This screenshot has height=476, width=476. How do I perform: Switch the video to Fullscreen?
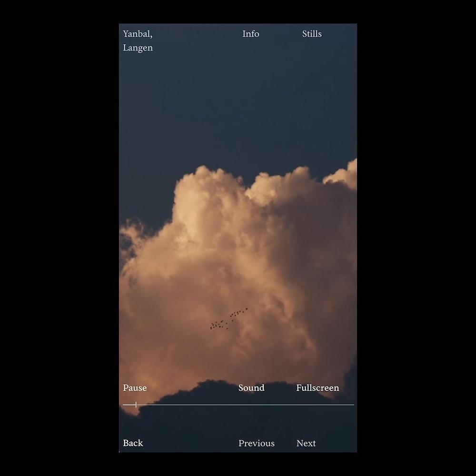[x=317, y=387]
